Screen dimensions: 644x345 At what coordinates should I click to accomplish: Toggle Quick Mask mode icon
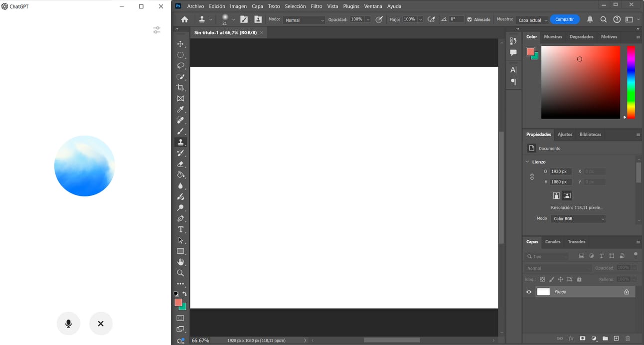coord(180,318)
